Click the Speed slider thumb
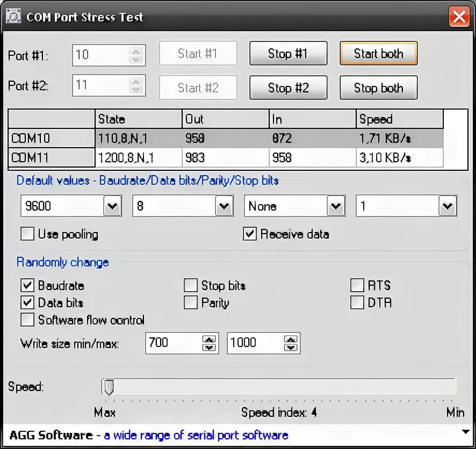This screenshot has height=449, width=476. (109, 387)
